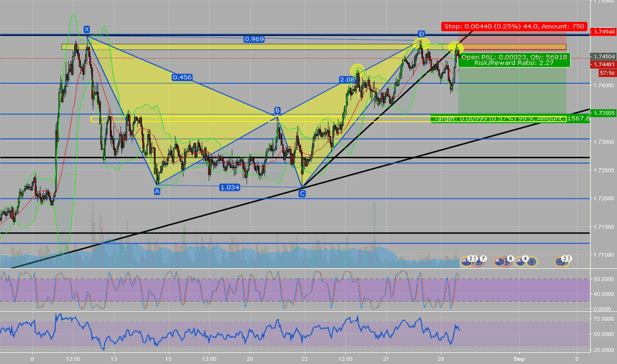Select the XABCD pattern point X label
617x364 pixels.
tap(87, 29)
